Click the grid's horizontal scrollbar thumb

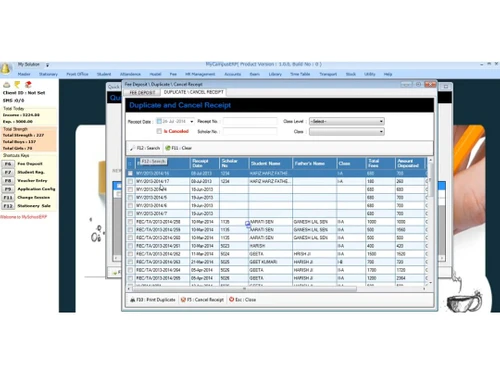245,289
